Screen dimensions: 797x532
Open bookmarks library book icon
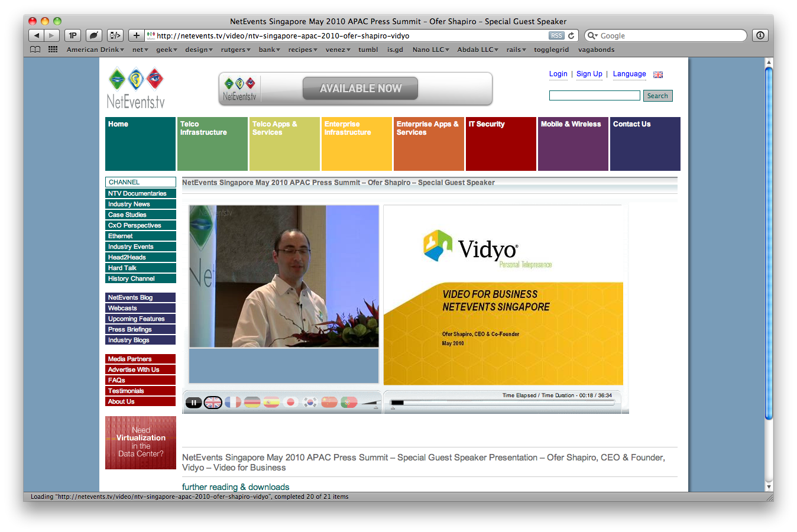click(35, 50)
